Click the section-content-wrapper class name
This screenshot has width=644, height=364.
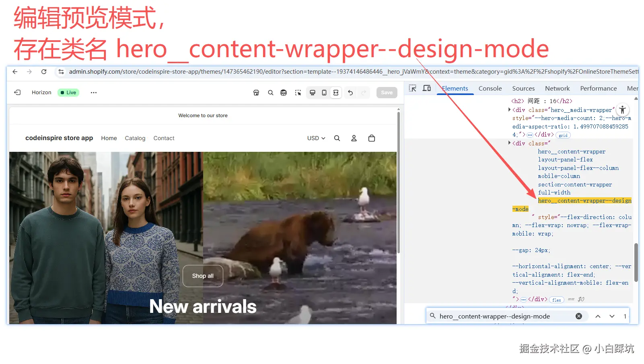575,184
